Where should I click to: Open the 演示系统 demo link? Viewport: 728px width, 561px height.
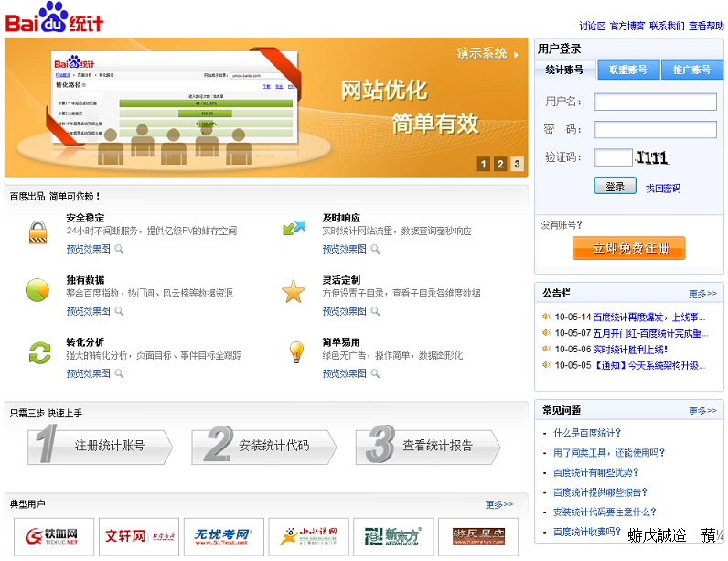[x=481, y=53]
